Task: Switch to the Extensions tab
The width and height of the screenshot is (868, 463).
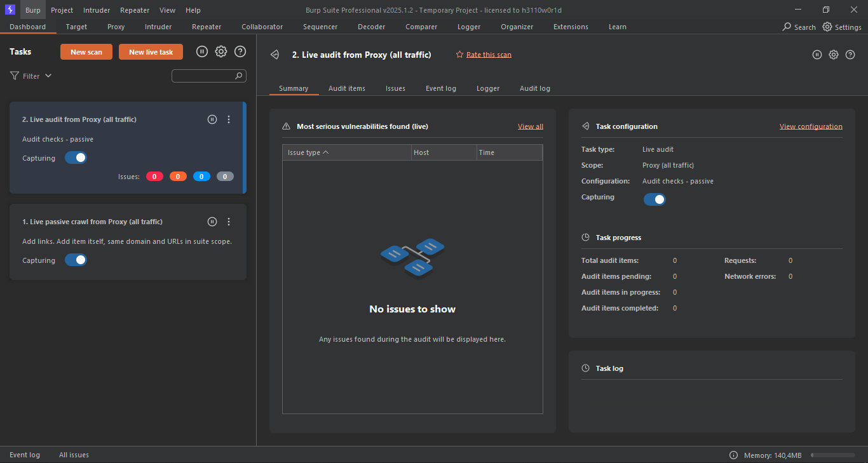Action: 571,27
